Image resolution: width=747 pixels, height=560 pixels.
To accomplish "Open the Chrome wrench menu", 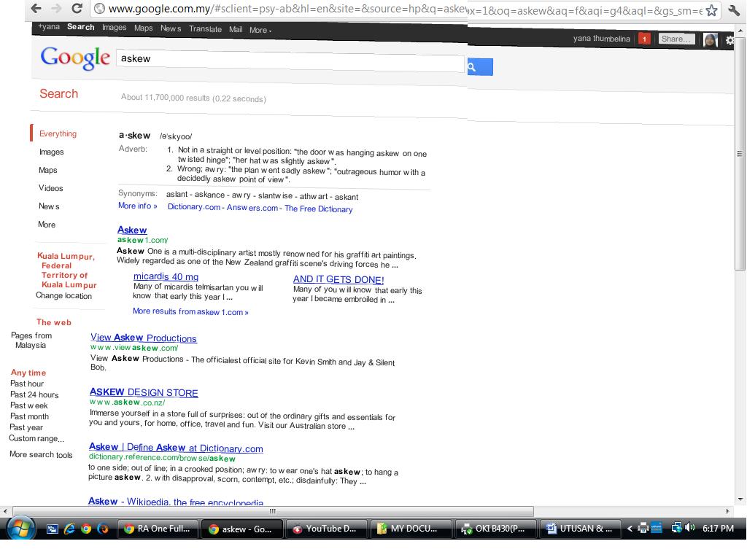I will [x=734, y=10].
